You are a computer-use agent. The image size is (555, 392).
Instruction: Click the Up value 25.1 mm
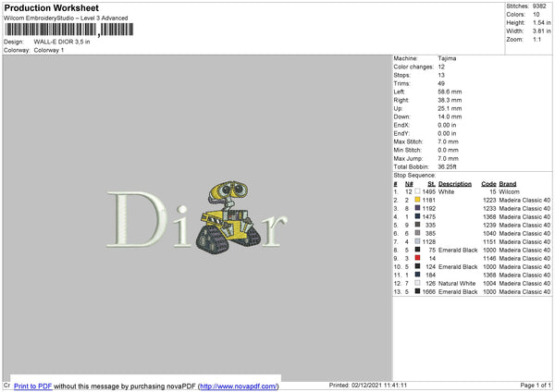pyautogui.click(x=450, y=108)
